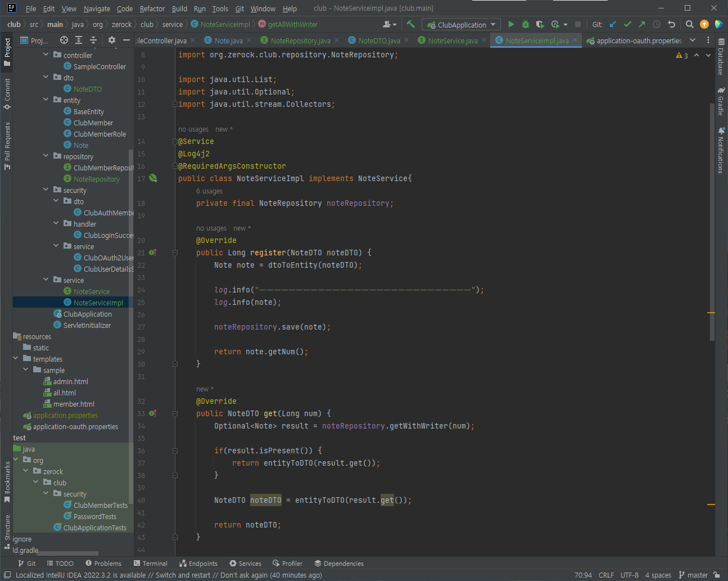Click the orange IDE update icon
Viewport: 728px width, 581px height.
click(x=704, y=24)
